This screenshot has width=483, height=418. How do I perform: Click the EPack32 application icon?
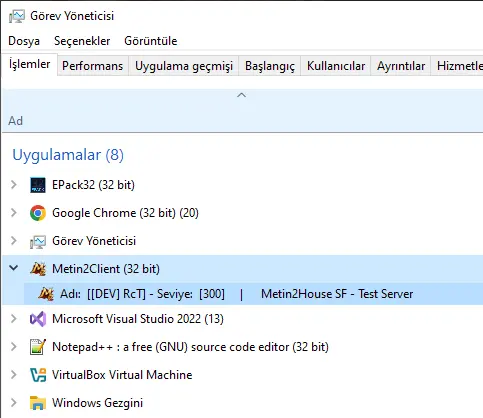point(38,185)
